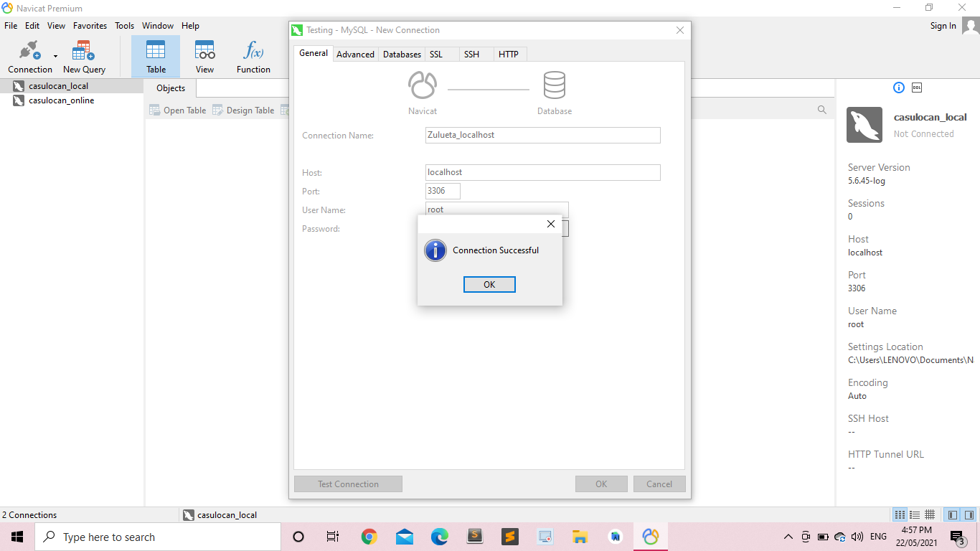This screenshot has width=980, height=551.
Task: Switch to detail grid view in status bar
Action: (x=930, y=514)
